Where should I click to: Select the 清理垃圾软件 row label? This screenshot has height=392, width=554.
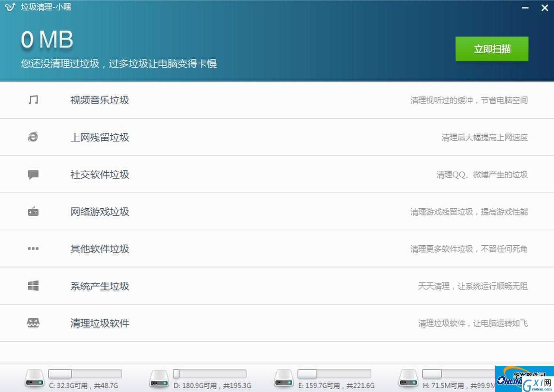pos(100,323)
